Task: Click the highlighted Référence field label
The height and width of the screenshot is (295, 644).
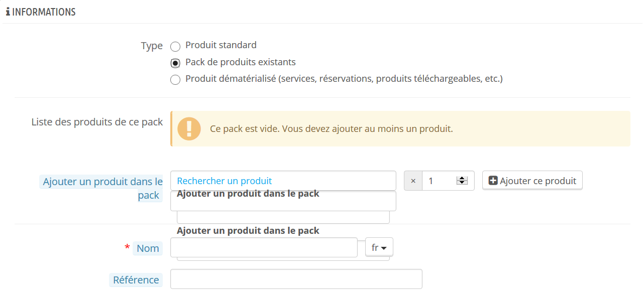Action: (136, 280)
